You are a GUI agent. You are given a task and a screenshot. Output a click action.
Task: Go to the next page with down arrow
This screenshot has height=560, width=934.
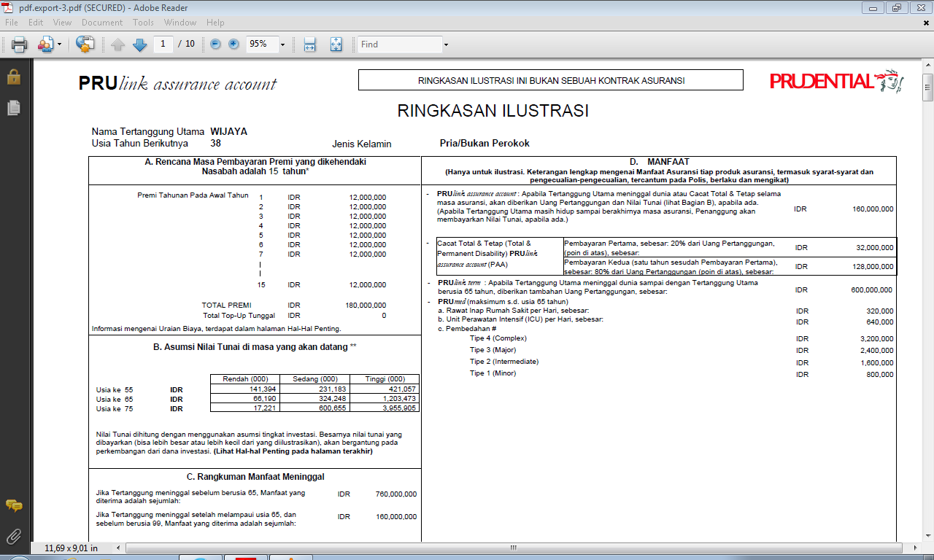pos(139,44)
